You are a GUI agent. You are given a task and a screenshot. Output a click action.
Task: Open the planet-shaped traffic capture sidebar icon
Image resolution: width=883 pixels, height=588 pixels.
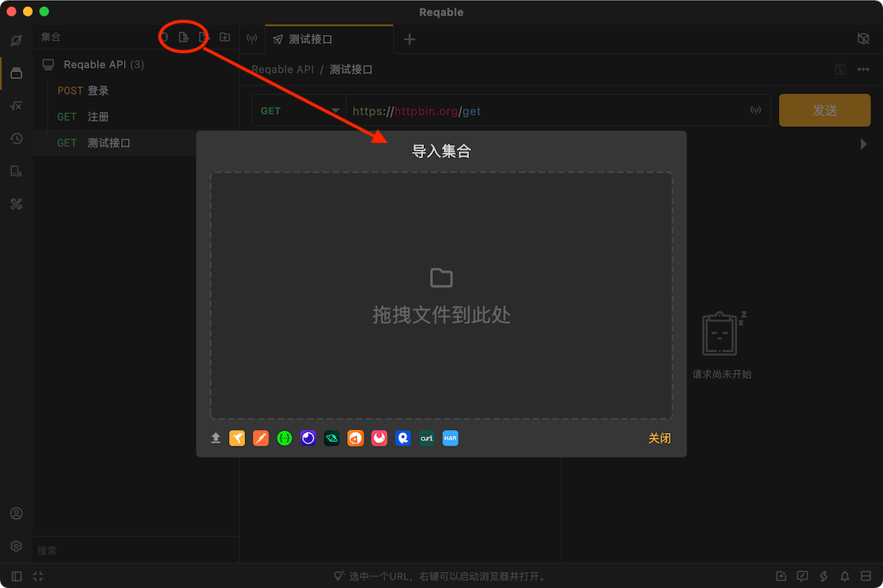[16, 40]
